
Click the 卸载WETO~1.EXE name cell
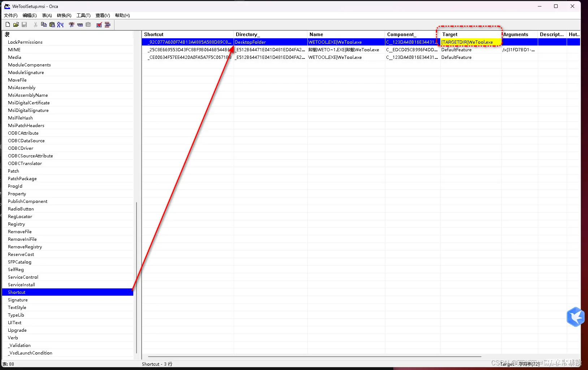click(346, 49)
